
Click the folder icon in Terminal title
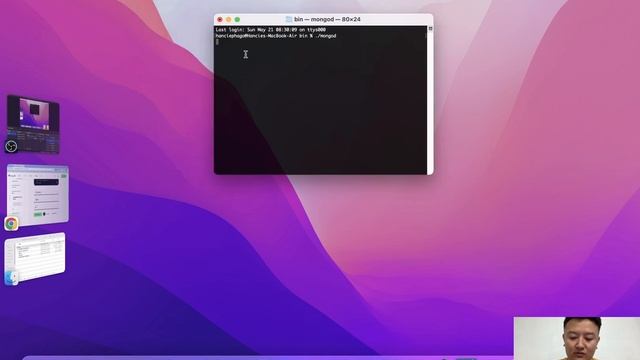coord(289,19)
